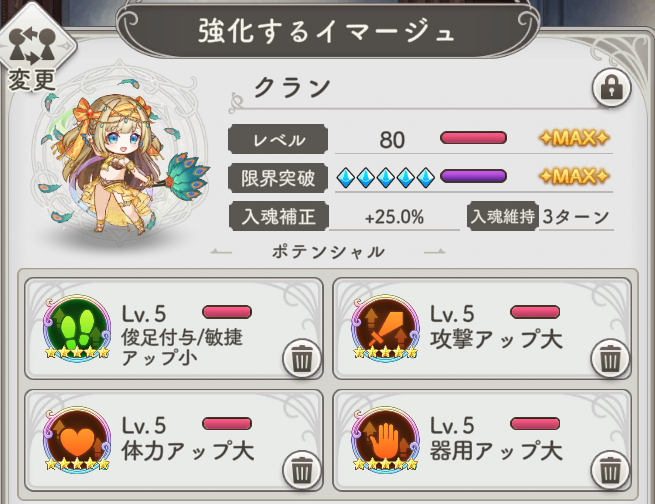This screenshot has height=504, width=655.
Task: Click the 入魂維持 label
Action: (503, 216)
